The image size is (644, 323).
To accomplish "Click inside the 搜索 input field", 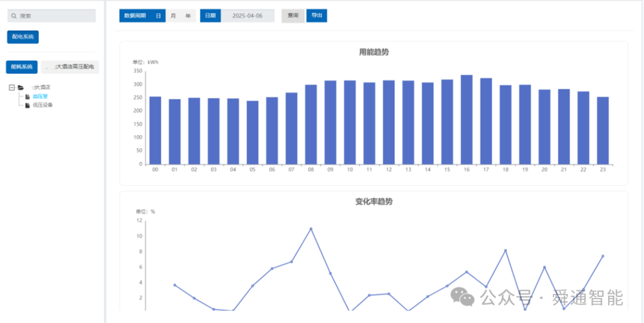I will point(52,16).
